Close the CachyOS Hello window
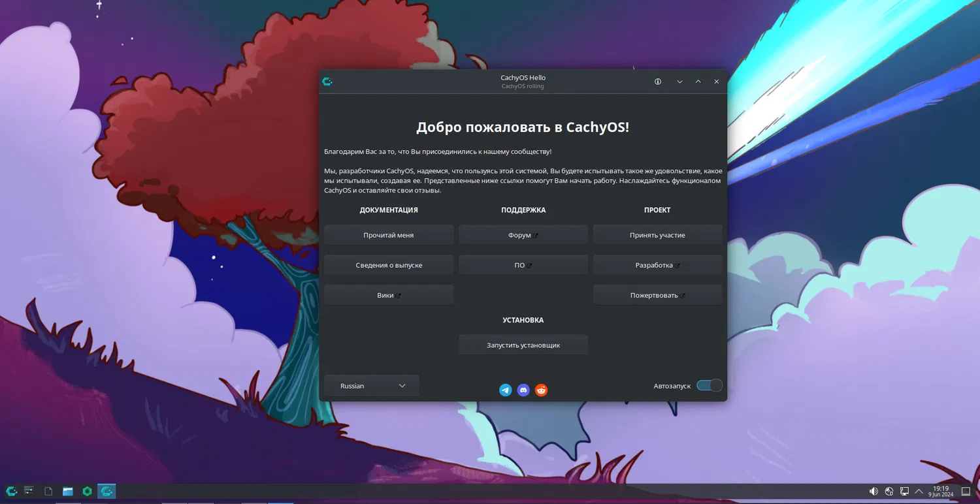The height and width of the screenshot is (504, 980). tap(716, 82)
